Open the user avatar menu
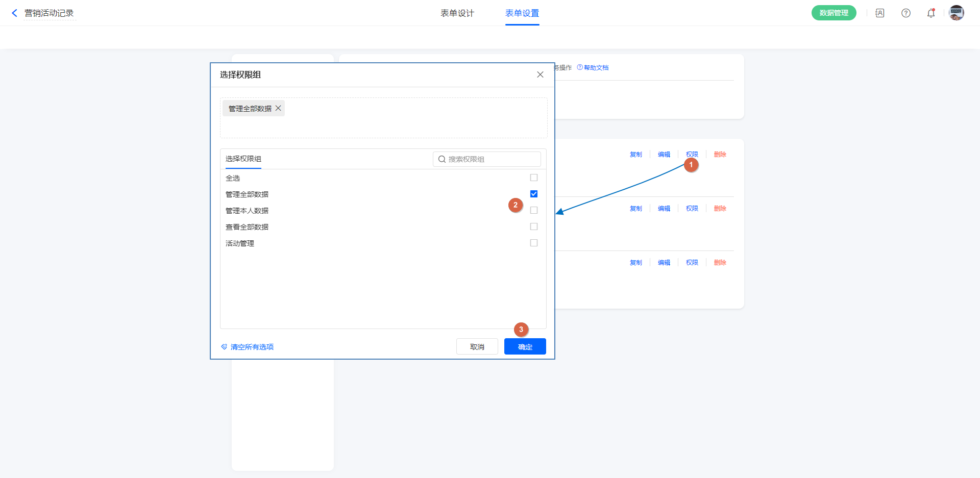980x478 pixels. [x=956, y=13]
